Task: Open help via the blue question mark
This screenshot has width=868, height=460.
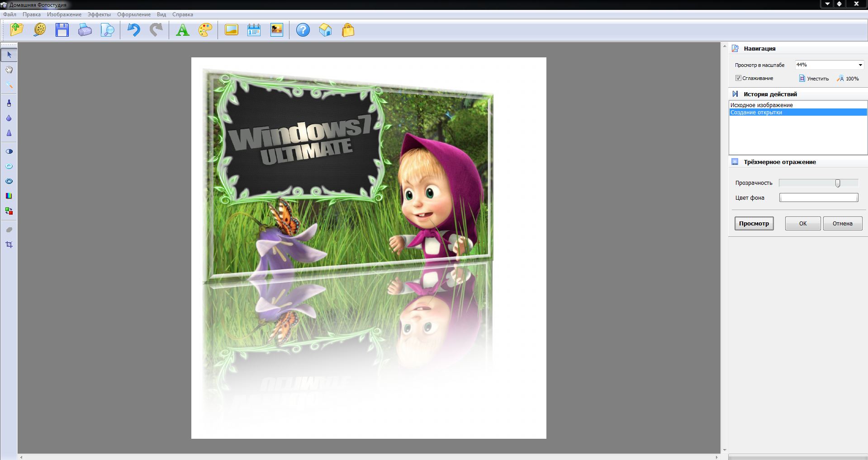Action: click(303, 30)
